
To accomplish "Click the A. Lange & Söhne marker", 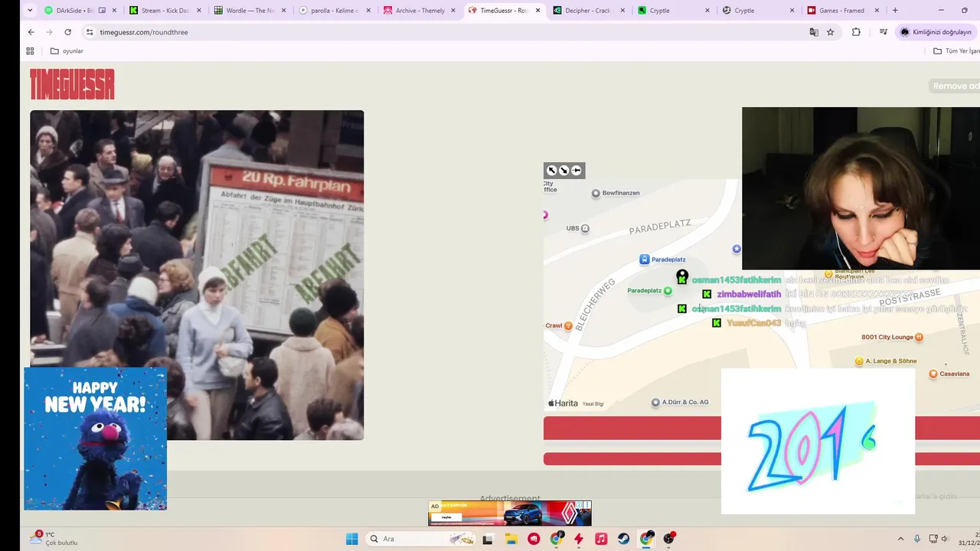I will coord(859,361).
